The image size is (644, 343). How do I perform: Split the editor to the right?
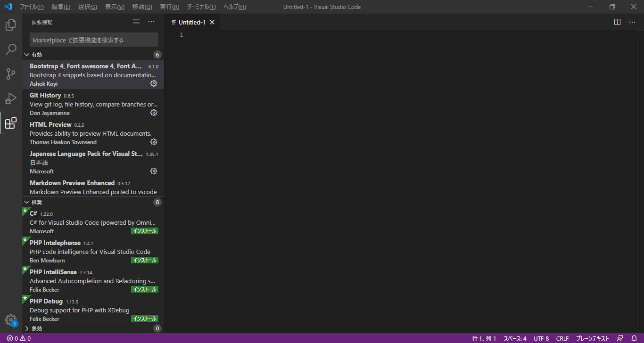pyautogui.click(x=618, y=22)
